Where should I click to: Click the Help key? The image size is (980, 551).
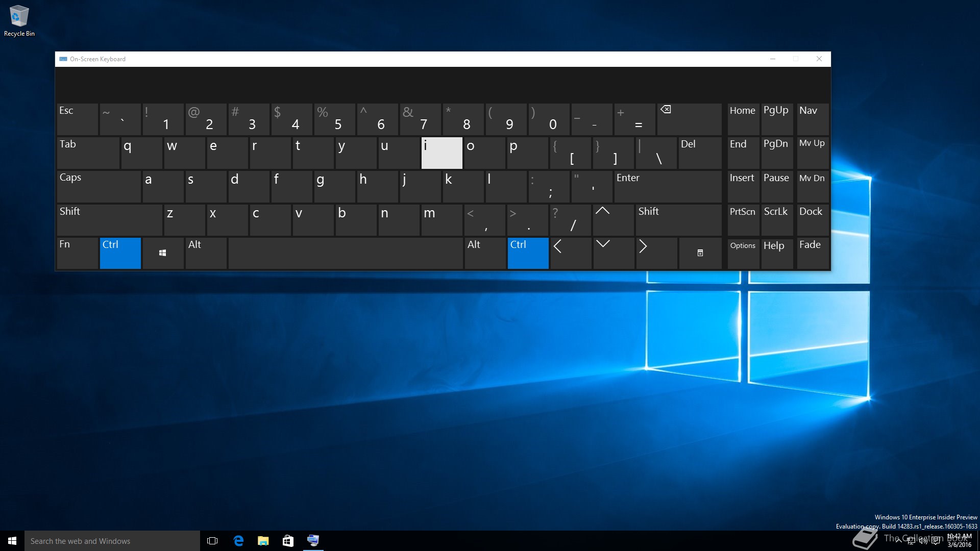(777, 253)
